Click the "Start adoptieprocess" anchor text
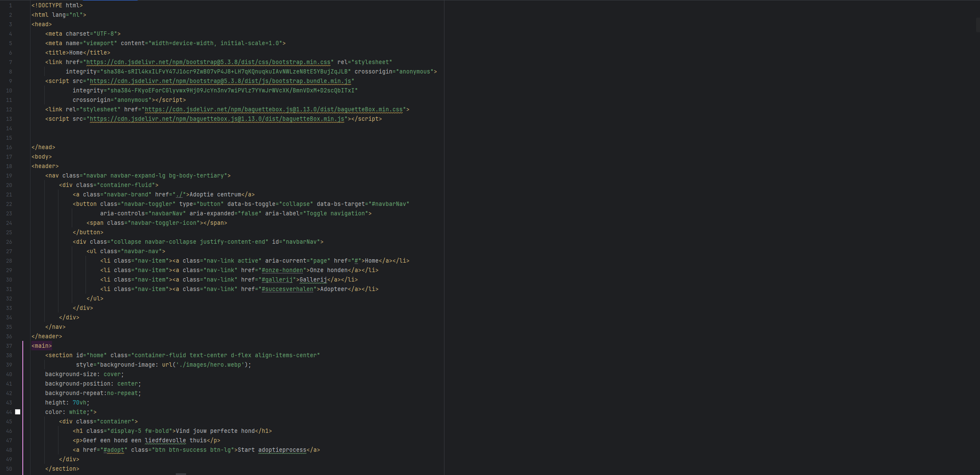The image size is (980, 475). click(x=272, y=450)
